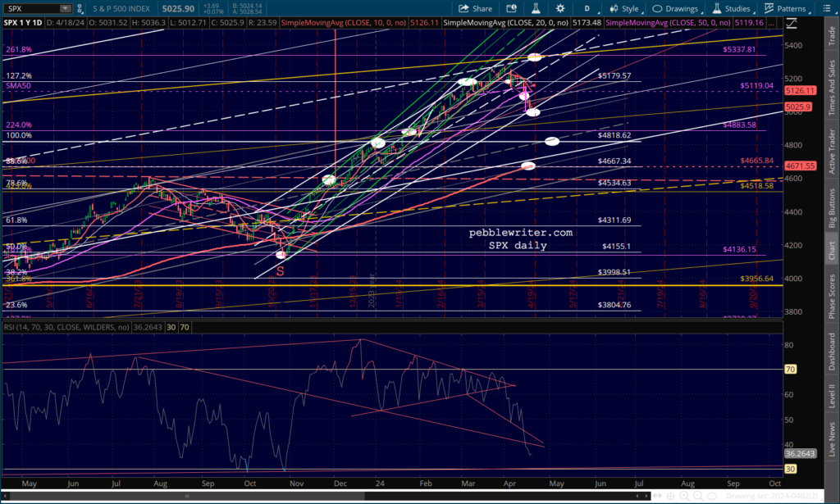Open the D timeframe selector
This screenshot has width=840, height=504.
pos(587,8)
